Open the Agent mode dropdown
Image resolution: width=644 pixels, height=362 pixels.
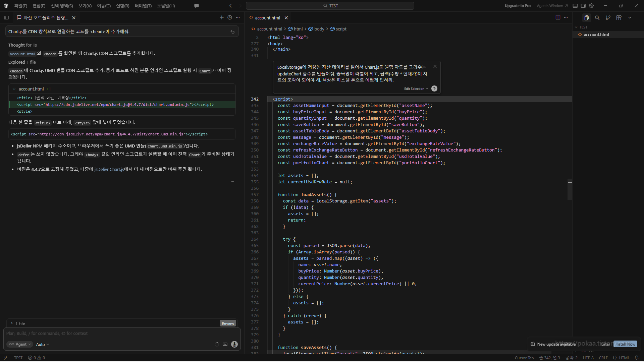pyautogui.click(x=19, y=344)
